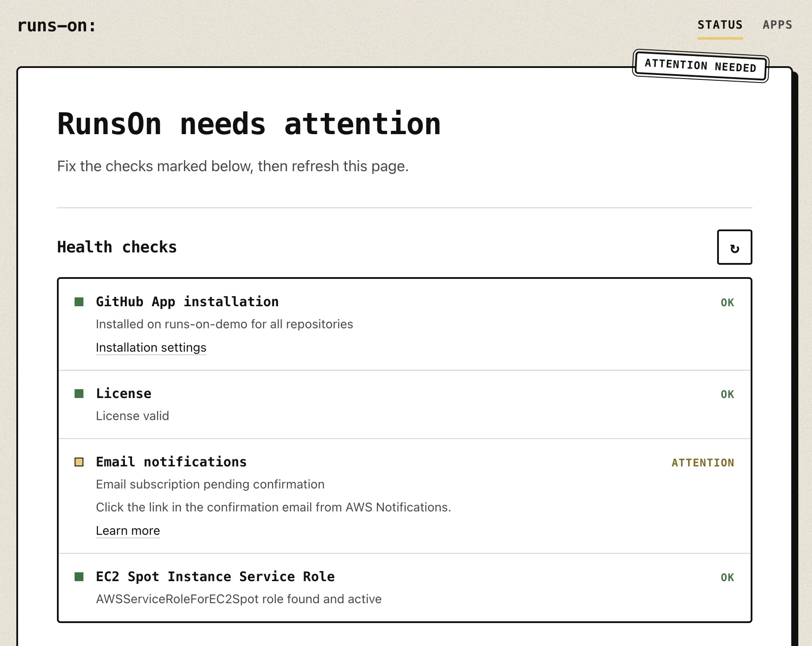Click the AWS Notifications confirmation instruction text
812x646 pixels.
click(x=274, y=507)
